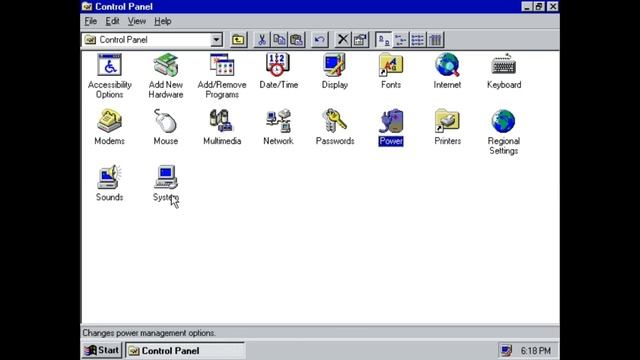Image resolution: width=640 pixels, height=360 pixels.
Task: Click the Properties toolbar button
Action: [360, 40]
